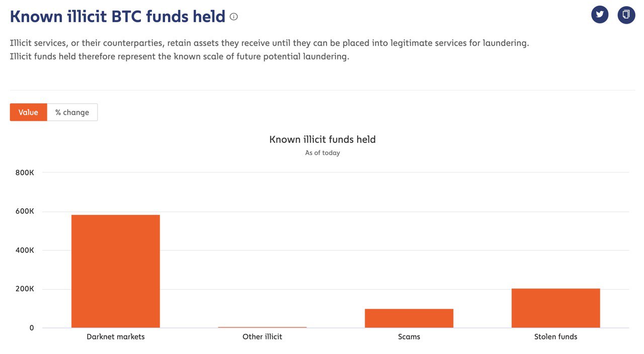Viewport: 644px width, 354px height.
Task: Click the Scams bar
Action: coord(409,318)
